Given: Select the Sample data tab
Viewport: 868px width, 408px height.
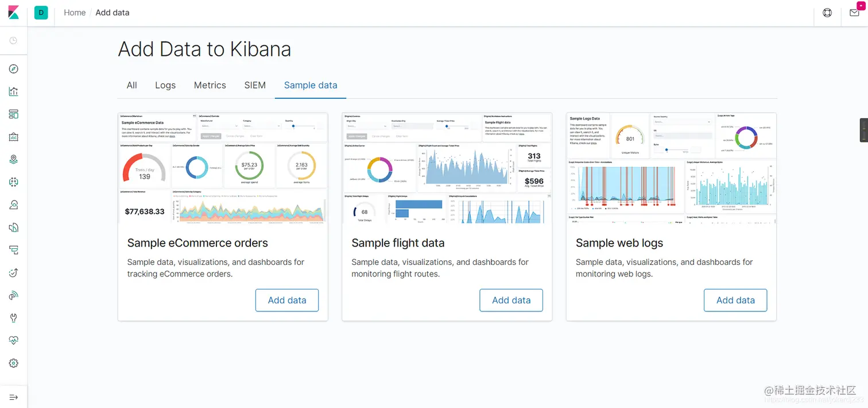Looking at the screenshot, I should [x=311, y=85].
